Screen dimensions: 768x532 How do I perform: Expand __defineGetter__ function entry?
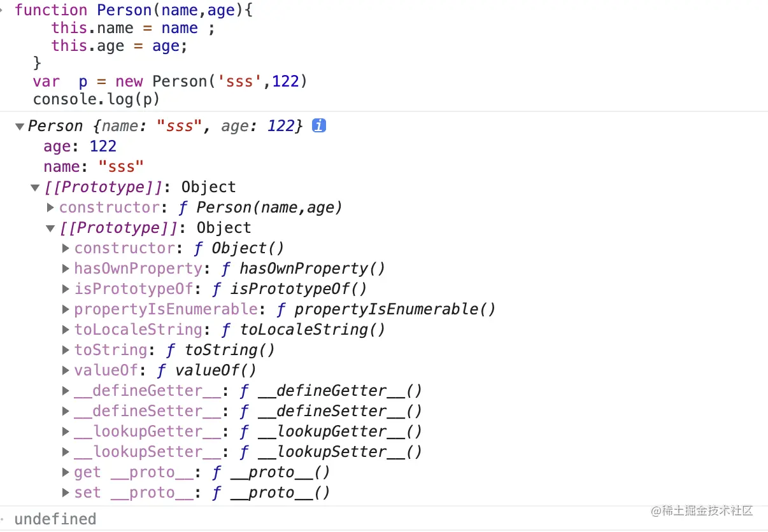[x=66, y=391]
